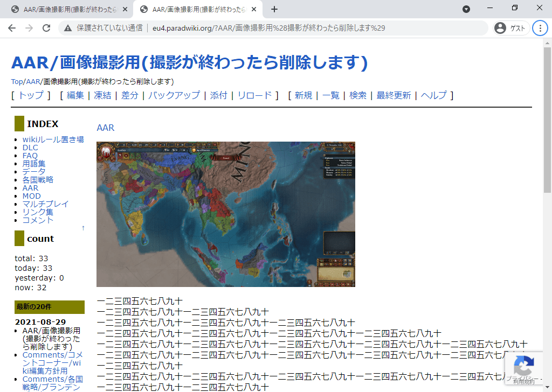Switch to the first browser tab

(67, 9)
